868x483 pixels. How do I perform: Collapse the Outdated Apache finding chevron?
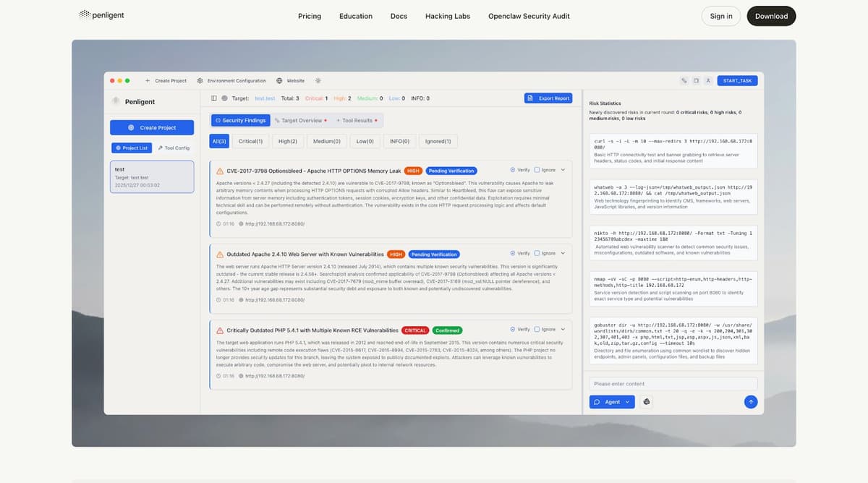click(x=563, y=254)
